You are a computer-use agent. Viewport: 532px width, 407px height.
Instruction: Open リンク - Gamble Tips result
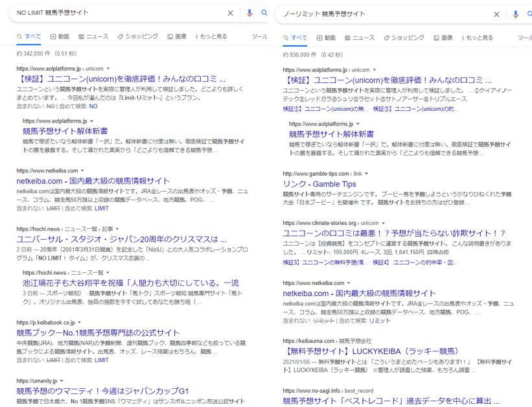coord(319,184)
